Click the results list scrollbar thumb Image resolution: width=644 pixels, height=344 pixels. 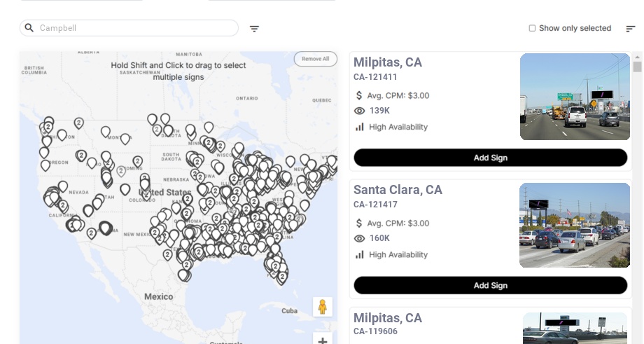pos(637,67)
